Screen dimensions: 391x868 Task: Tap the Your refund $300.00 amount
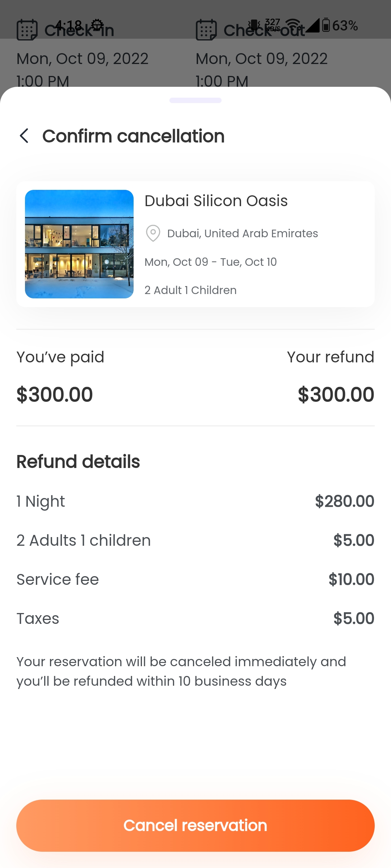336,394
